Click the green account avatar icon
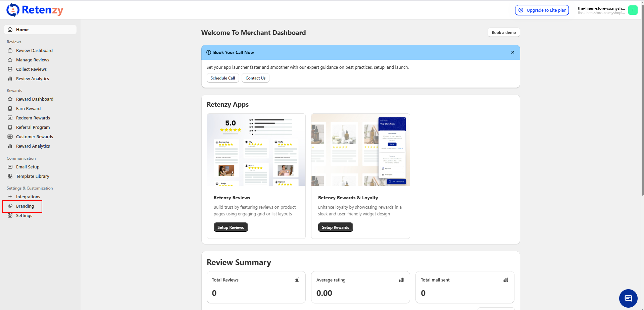This screenshot has height=310, width=644. point(633,10)
